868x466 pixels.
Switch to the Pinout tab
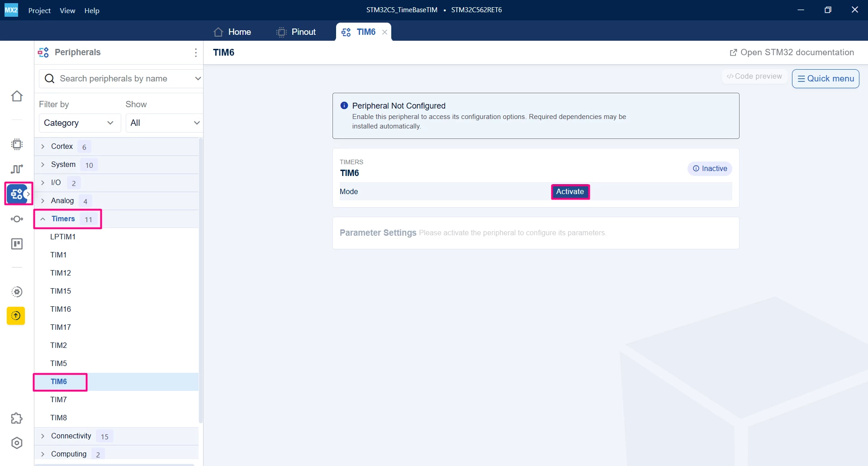296,32
